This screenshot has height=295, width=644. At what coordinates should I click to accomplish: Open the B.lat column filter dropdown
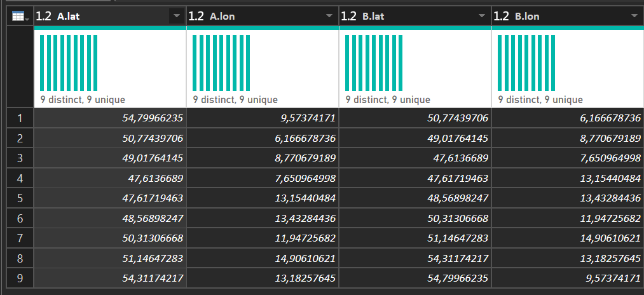(482, 16)
